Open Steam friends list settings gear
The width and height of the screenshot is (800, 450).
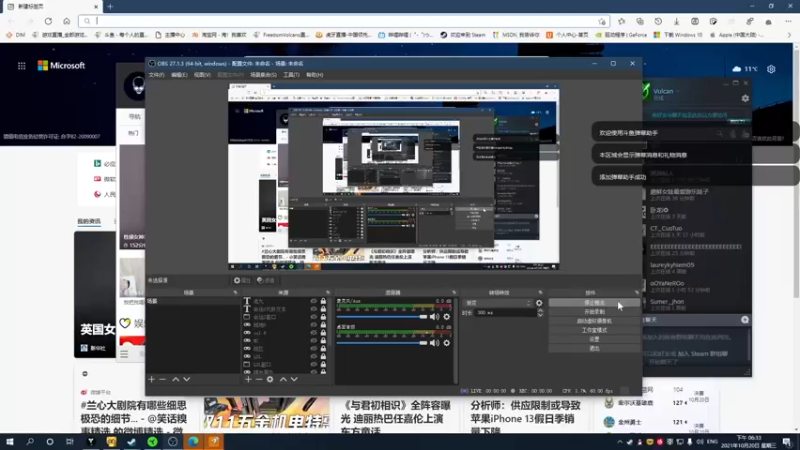(745, 98)
